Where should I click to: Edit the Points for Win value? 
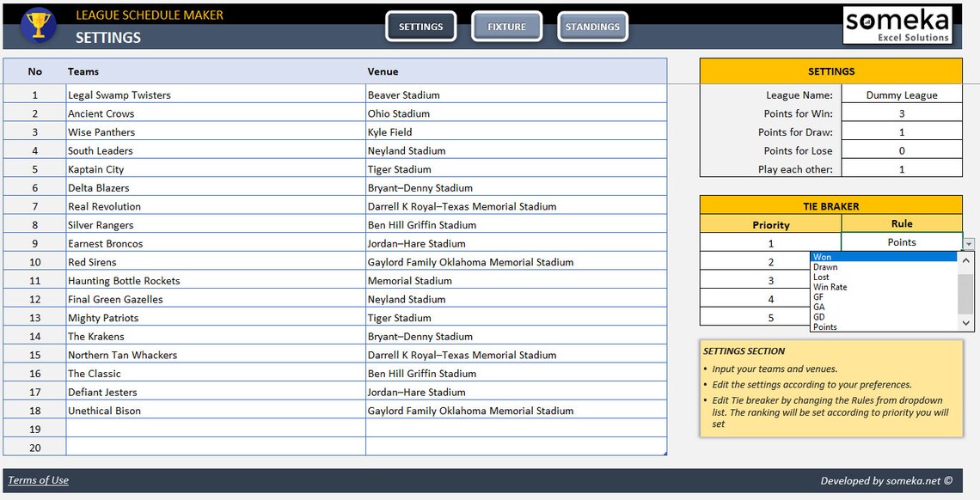901,113
